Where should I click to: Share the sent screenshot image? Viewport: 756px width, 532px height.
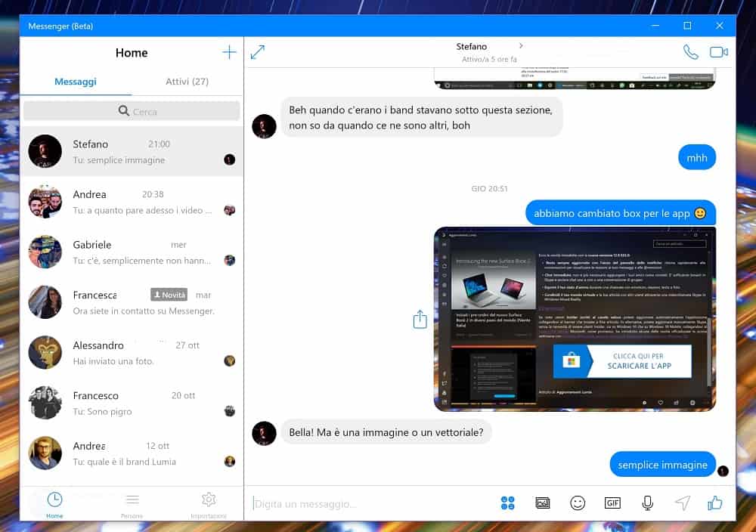click(420, 319)
